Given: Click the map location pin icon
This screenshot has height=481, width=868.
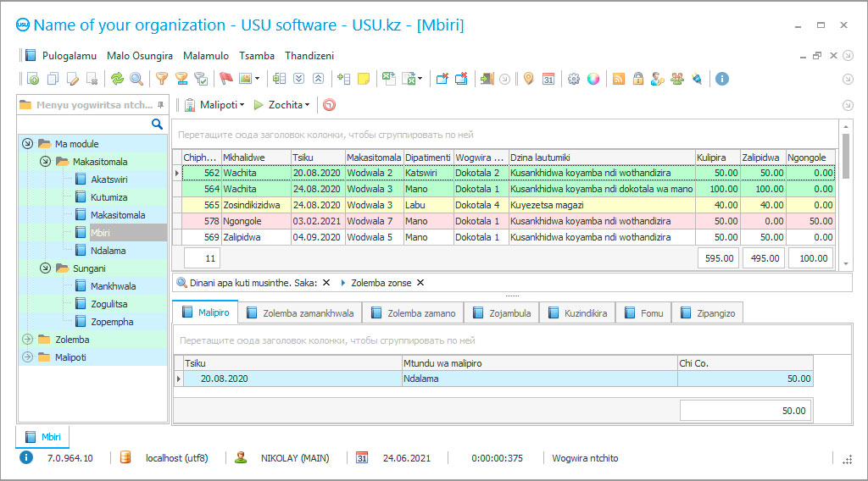Looking at the screenshot, I should click(x=528, y=79).
